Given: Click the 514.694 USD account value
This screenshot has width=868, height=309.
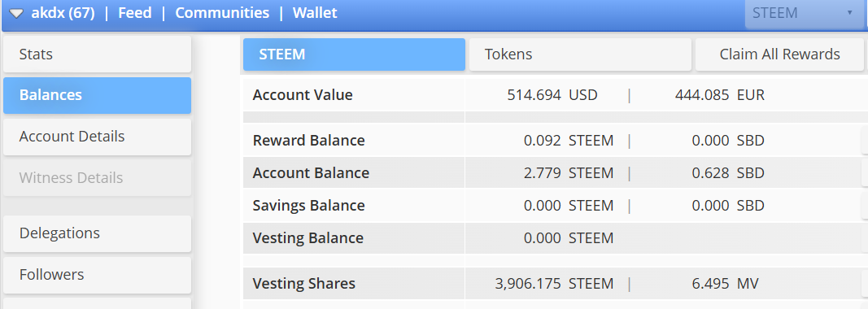Looking at the screenshot, I should (552, 95).
